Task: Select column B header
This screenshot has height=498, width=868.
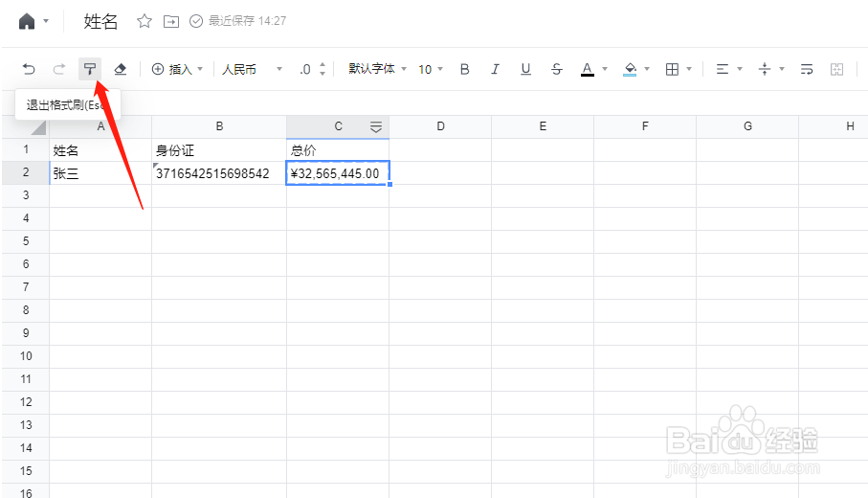Action: click(x=219, y=126)
